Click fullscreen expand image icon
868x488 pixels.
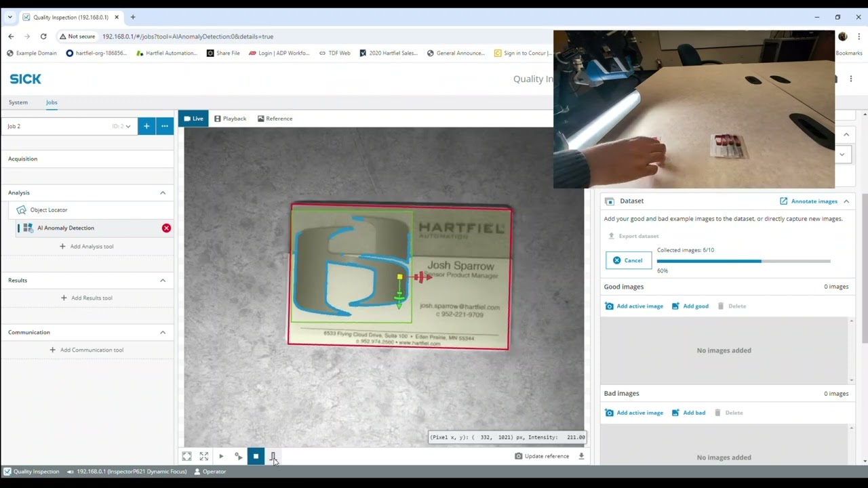(x=204, y=457)
